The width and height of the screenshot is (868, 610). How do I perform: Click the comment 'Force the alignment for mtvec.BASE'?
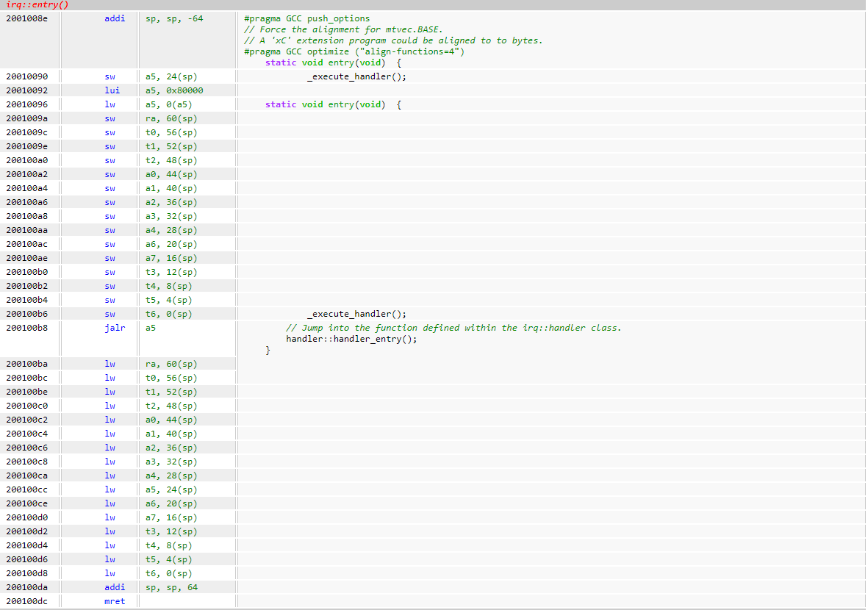point(343,29)
